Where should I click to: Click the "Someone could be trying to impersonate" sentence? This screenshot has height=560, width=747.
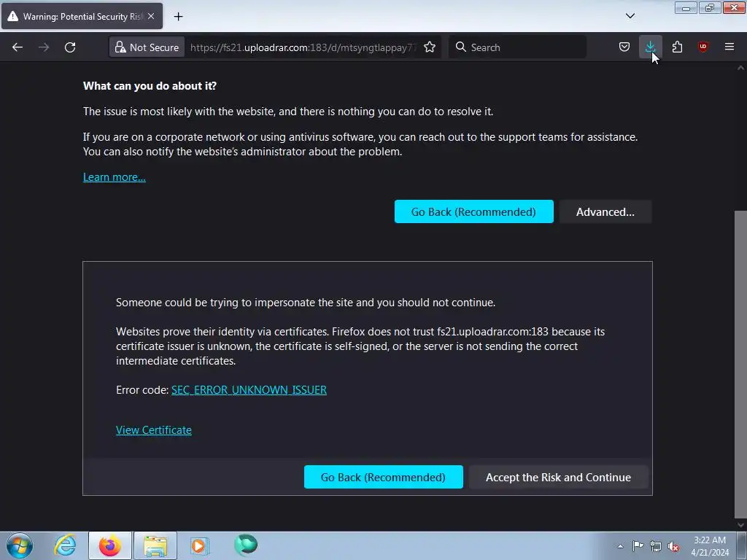point(306,303)
